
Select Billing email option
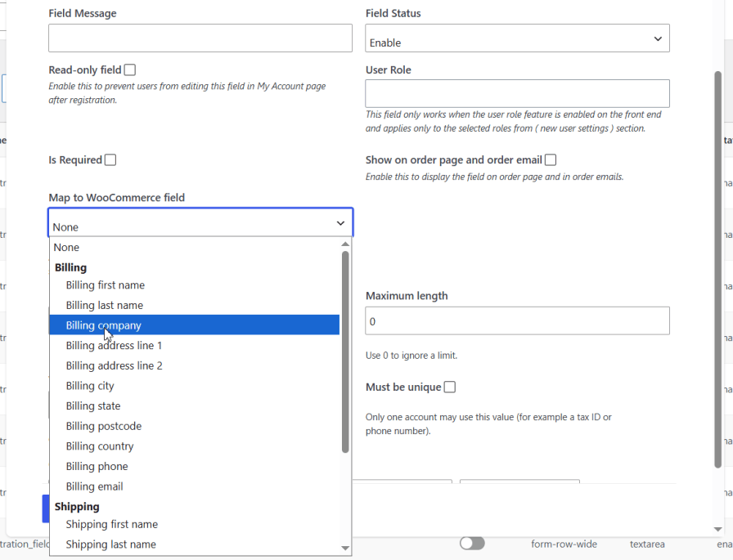[x=195, y=486]
